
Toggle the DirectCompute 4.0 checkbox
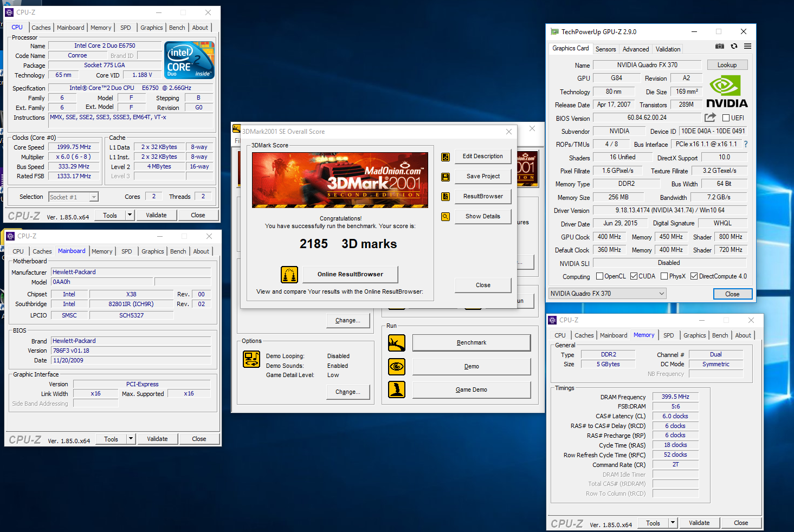694,276
